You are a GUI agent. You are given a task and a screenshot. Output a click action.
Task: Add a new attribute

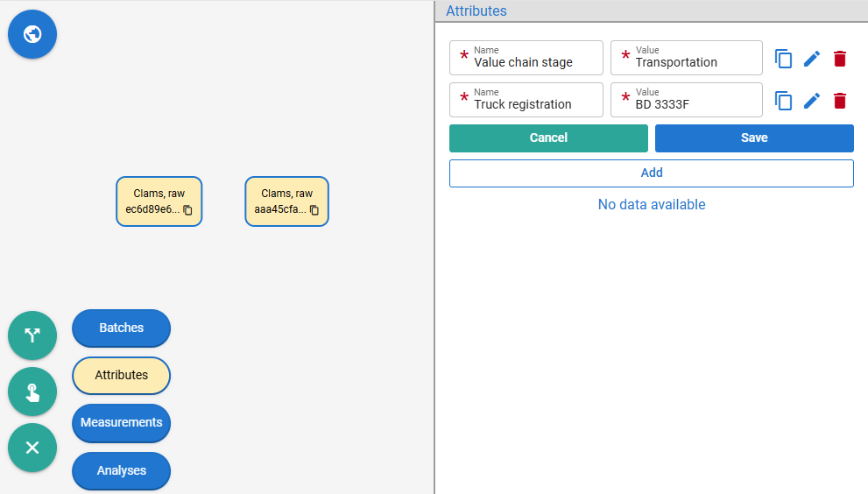click(652, 173)
